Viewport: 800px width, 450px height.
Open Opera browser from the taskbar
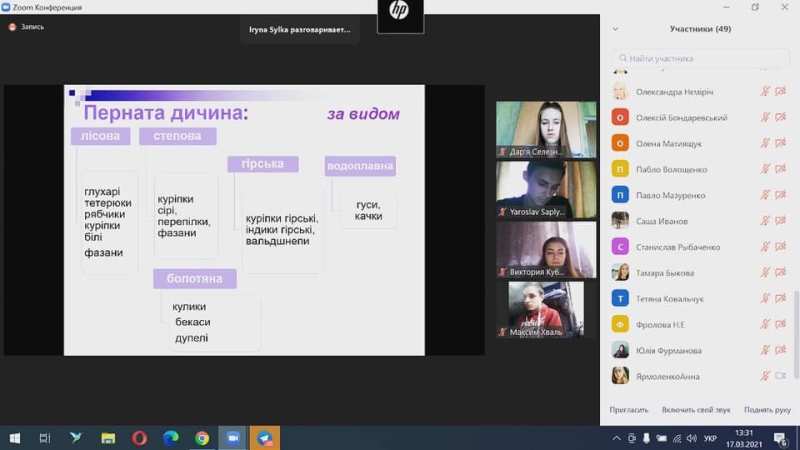click(x=139, y=438)
